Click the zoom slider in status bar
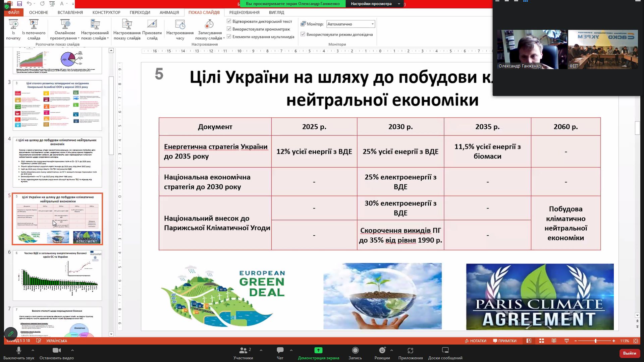 click(x=595, y=341)
